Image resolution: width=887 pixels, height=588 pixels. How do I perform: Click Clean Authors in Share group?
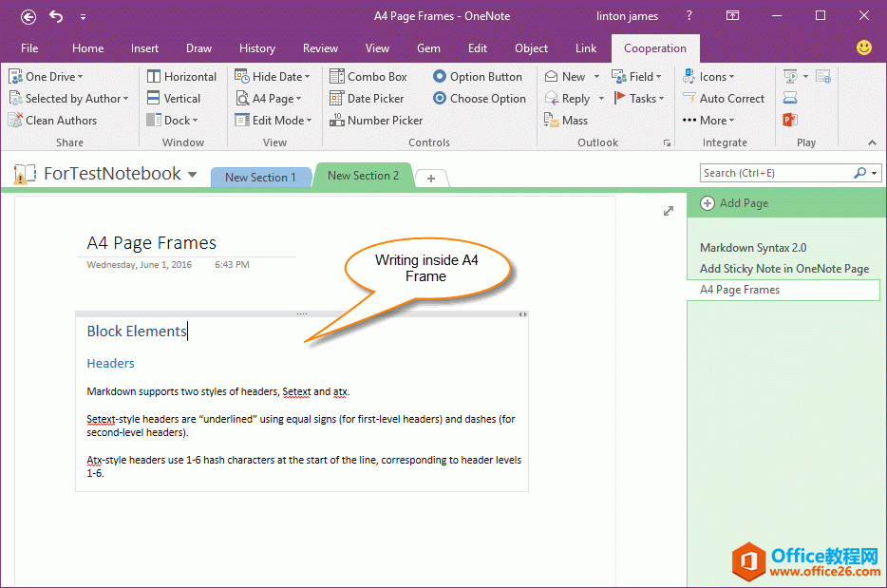[x=53, y=121]
